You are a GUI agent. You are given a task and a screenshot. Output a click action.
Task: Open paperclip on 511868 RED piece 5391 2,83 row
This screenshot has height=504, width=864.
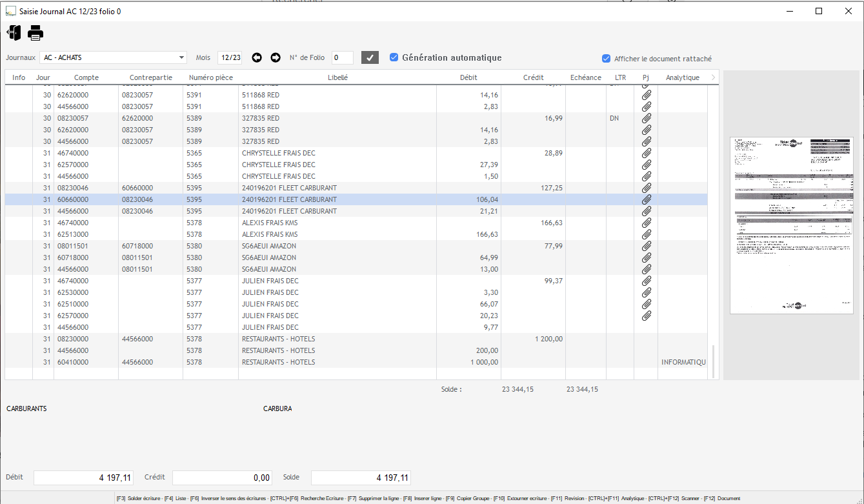[x=647, y=106]
